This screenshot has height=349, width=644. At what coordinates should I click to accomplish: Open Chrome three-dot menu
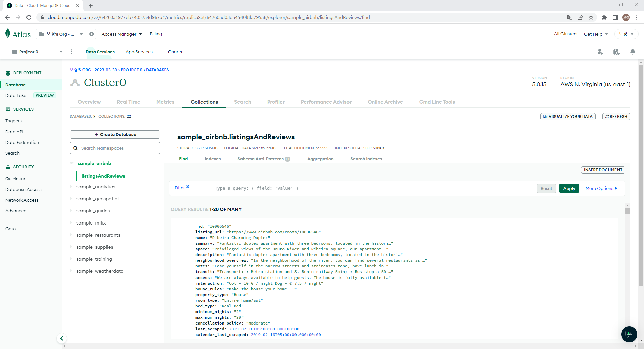tap(637, 17)
